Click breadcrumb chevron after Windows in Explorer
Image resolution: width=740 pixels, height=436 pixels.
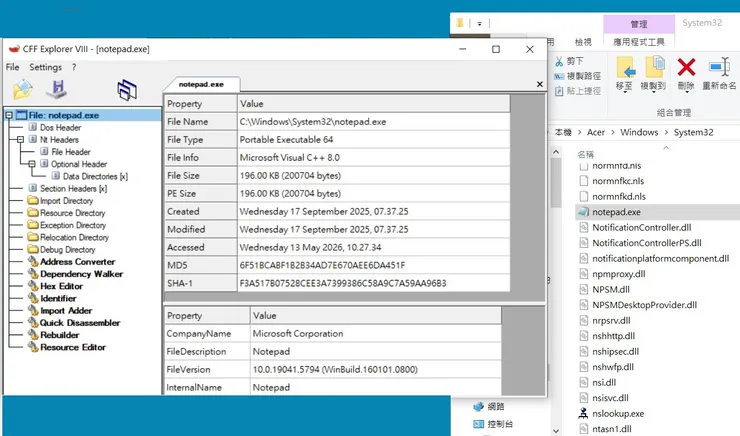click(666, 133)
